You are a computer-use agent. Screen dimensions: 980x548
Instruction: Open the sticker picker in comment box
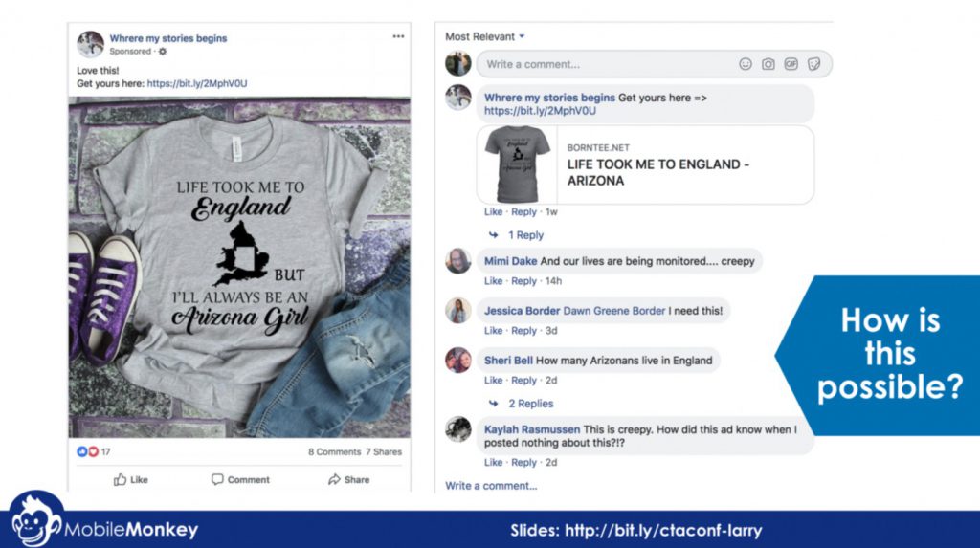(813, 64)
